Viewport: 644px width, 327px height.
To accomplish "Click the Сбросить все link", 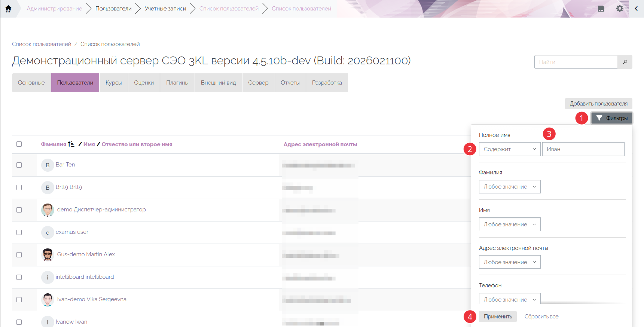I will click(541, 317).
